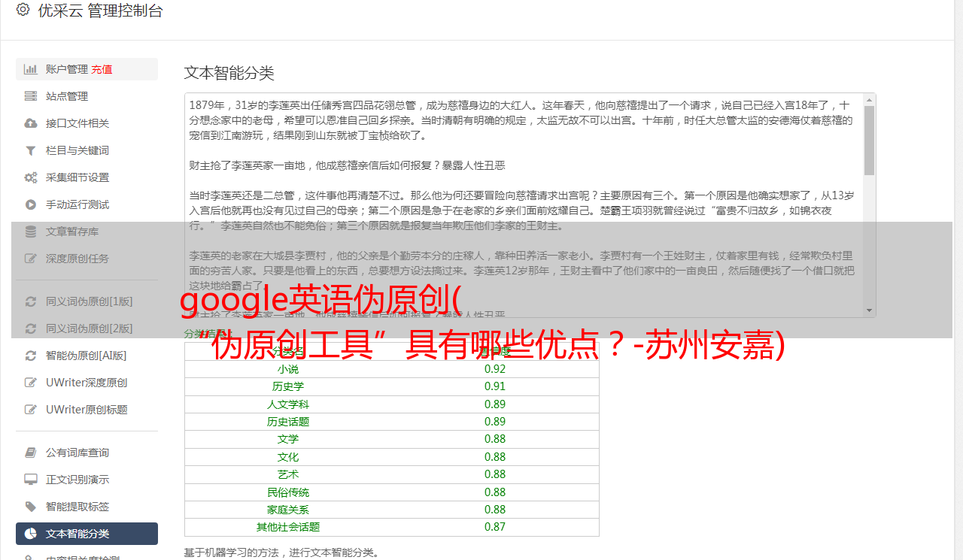
Task: Click the 其他社会话题 category cell
Action: pos(288,527)
